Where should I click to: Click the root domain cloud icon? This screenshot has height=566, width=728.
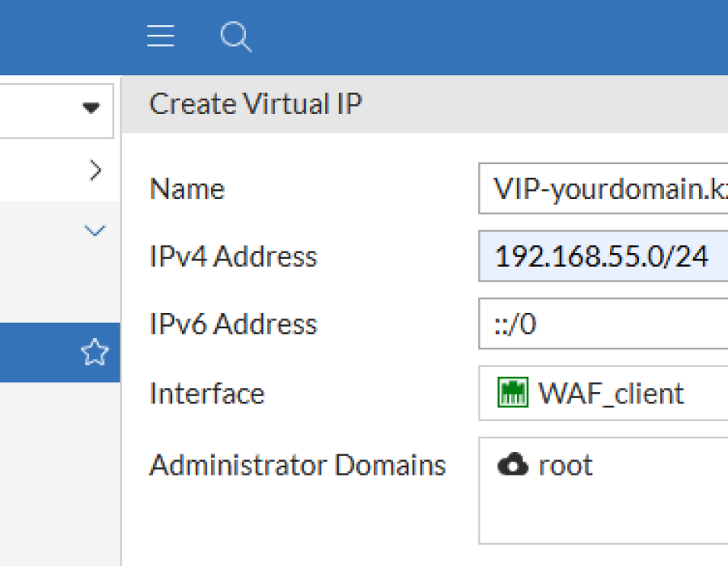513,464
